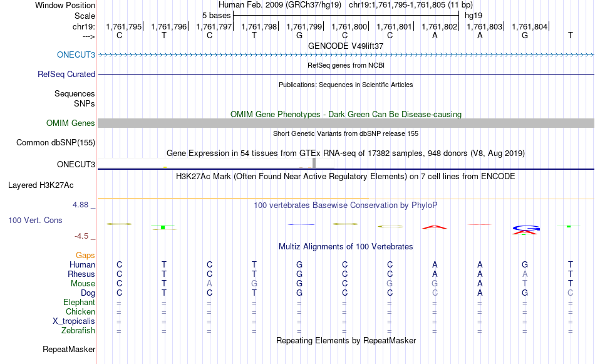Click the Mouse species label

click(x=83, y=284)
